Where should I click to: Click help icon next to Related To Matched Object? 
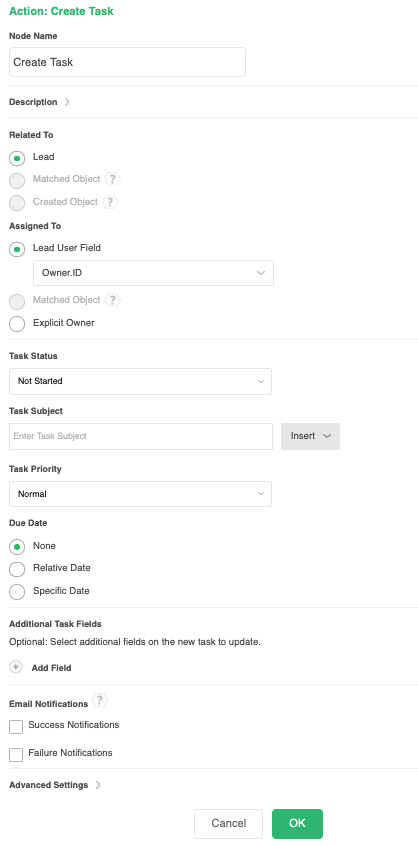click(x=112, y=179)
